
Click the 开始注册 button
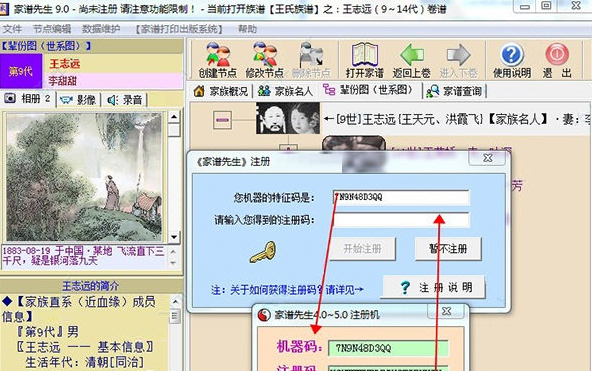pos(362,249)
